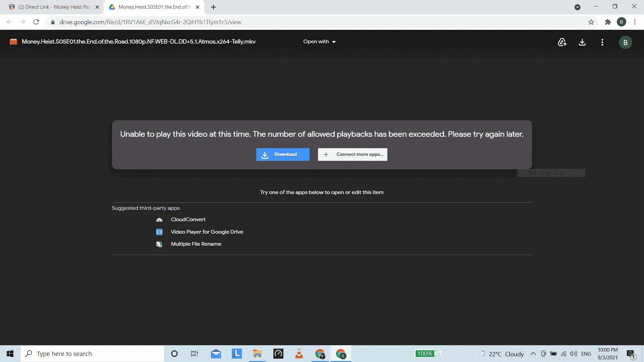This screenshot has height=362, width=644.
Task: Click the Money.Heist.S05E01 mkv filename title
Action: click(x=139, y=42)
